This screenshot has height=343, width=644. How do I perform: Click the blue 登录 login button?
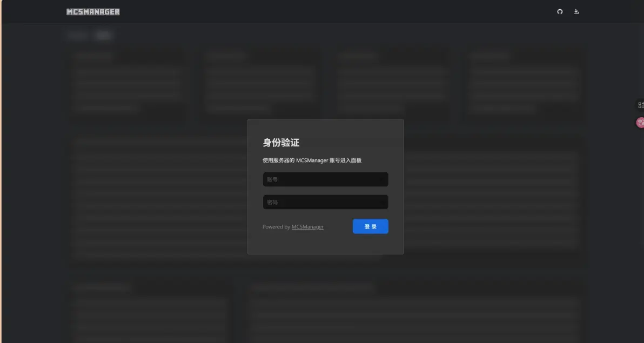[371, 226]
